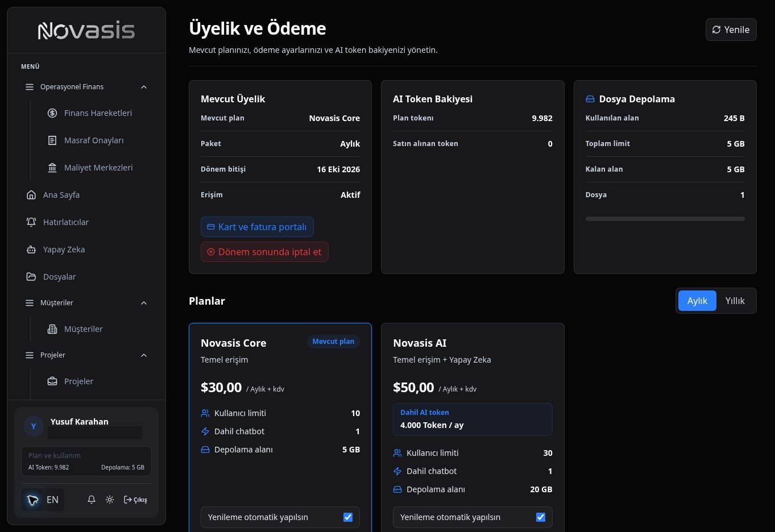
Task: Click the notification bell icon
Action: (92, 500)
